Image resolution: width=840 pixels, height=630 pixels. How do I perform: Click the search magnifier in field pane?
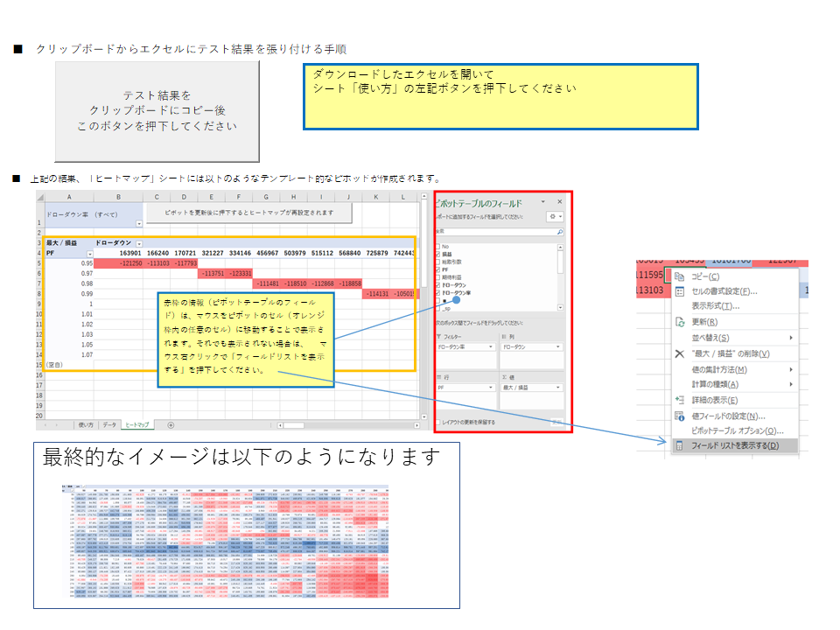560,231
